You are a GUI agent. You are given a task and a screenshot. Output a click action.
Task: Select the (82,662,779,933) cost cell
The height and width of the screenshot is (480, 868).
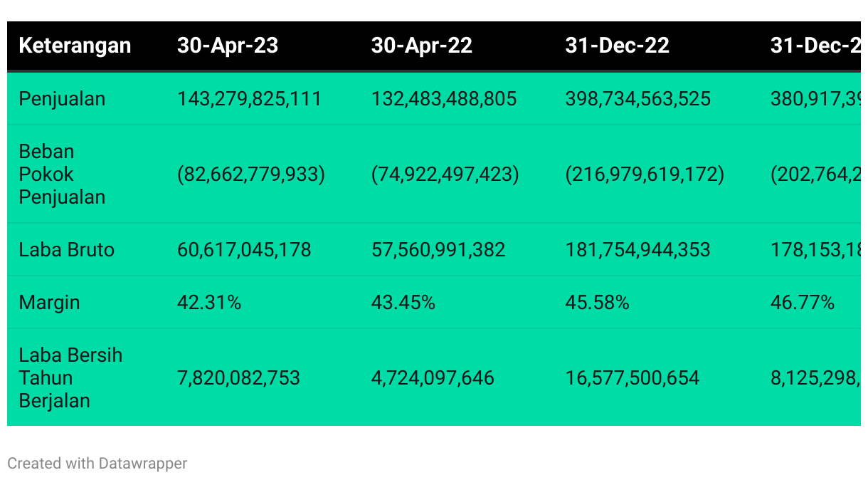(x=251, y=174)
